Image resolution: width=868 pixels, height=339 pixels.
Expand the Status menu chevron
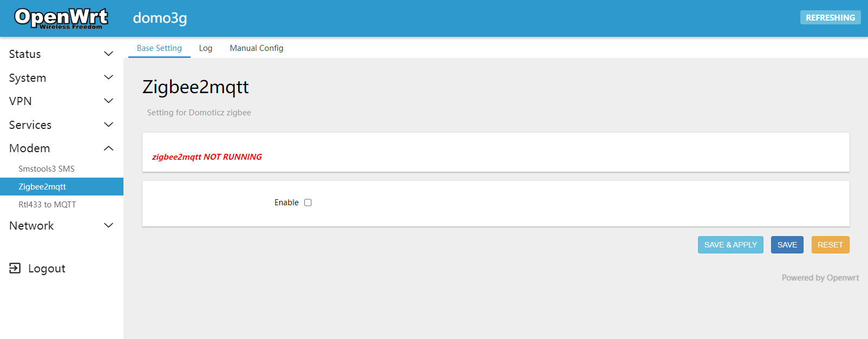click(x=108, y=54)
